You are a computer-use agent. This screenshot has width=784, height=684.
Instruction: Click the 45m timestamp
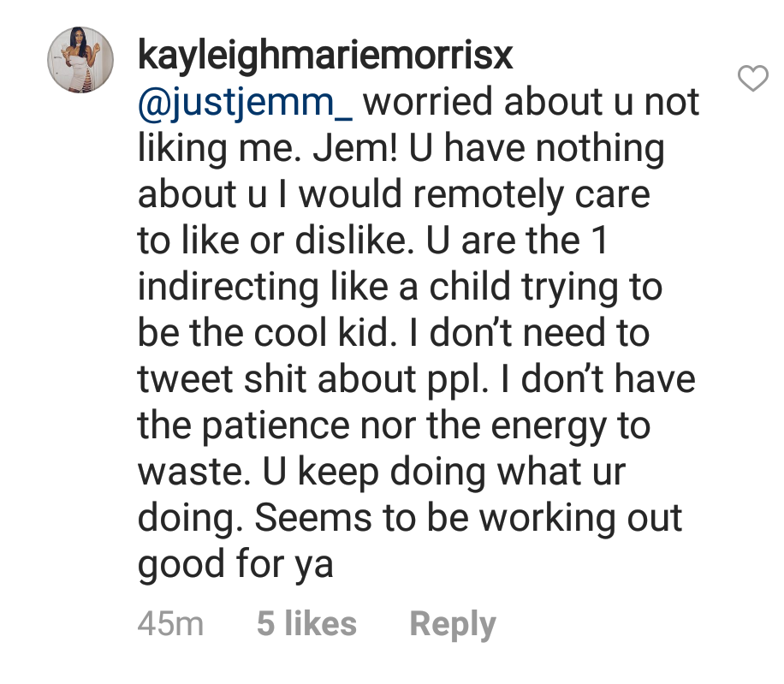pyautogui.click(x=170, y=624)
